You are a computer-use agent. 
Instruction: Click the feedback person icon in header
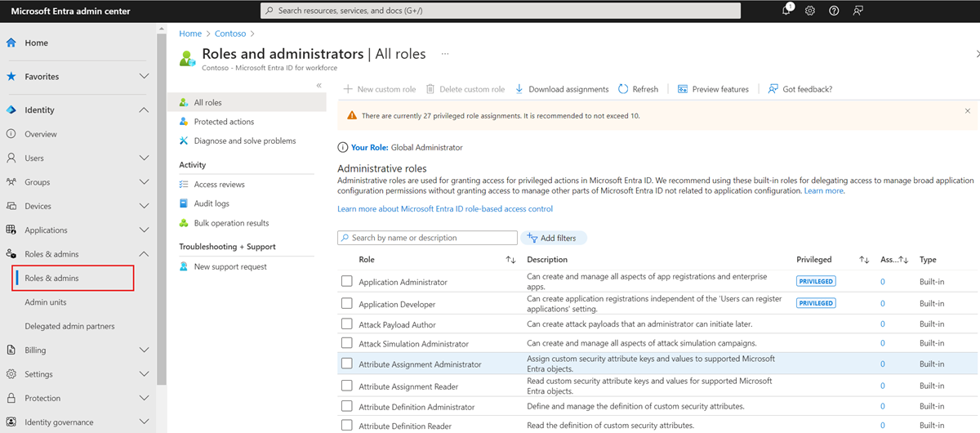[857, 11]
